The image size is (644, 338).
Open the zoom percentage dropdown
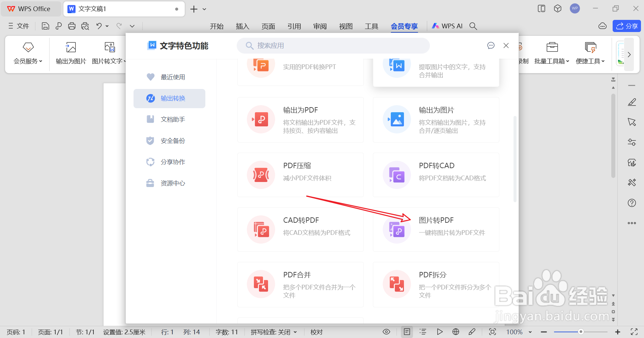coord(530,332)
